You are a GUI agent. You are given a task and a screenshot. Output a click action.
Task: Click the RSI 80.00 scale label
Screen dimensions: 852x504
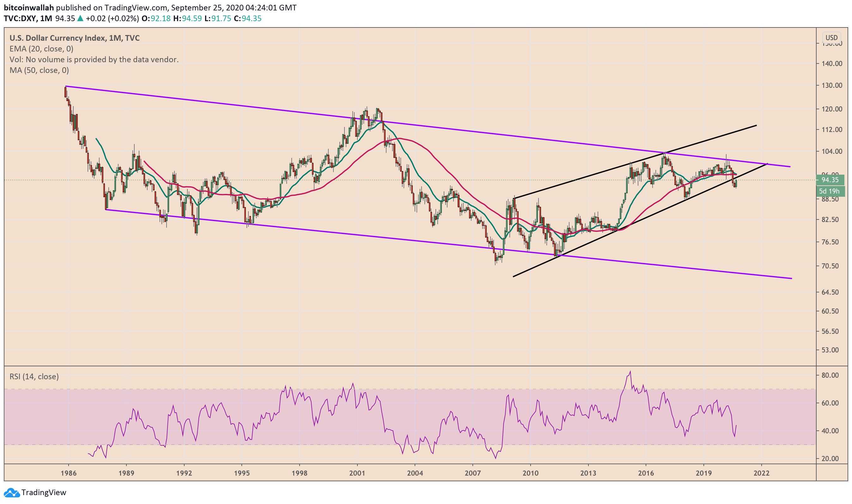(x=830, y=375)
